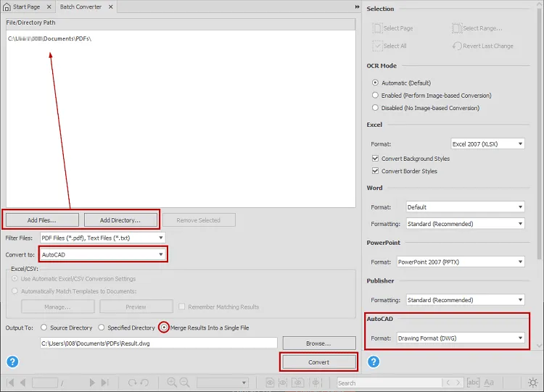The width and height of the screenshot is (544, 392).
Task: Open help in the right settings panel
Action: coord(374,362)
